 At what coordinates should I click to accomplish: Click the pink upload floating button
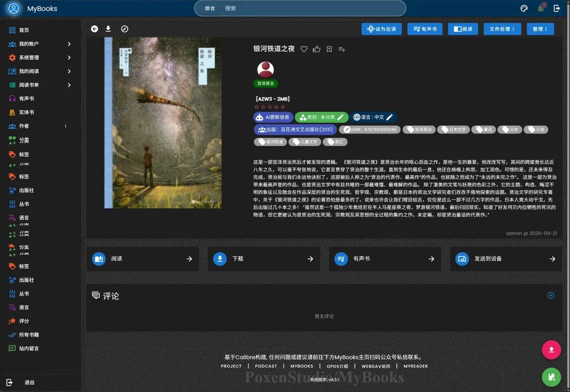[552, 349]
